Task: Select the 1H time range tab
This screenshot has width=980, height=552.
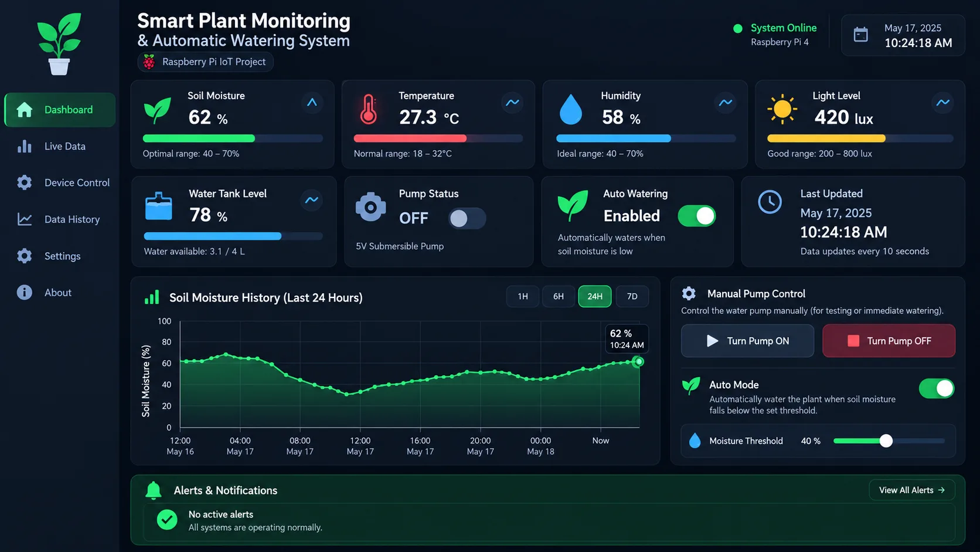Action: point(523,296)
